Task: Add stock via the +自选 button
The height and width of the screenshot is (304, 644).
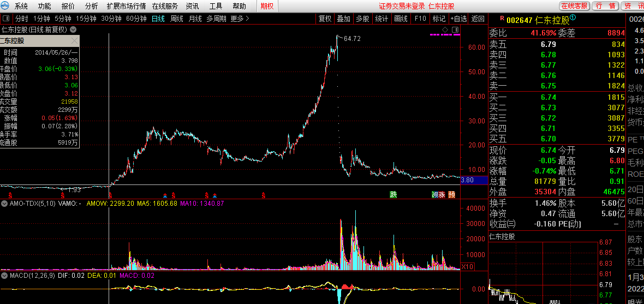Action: (458, 19)
